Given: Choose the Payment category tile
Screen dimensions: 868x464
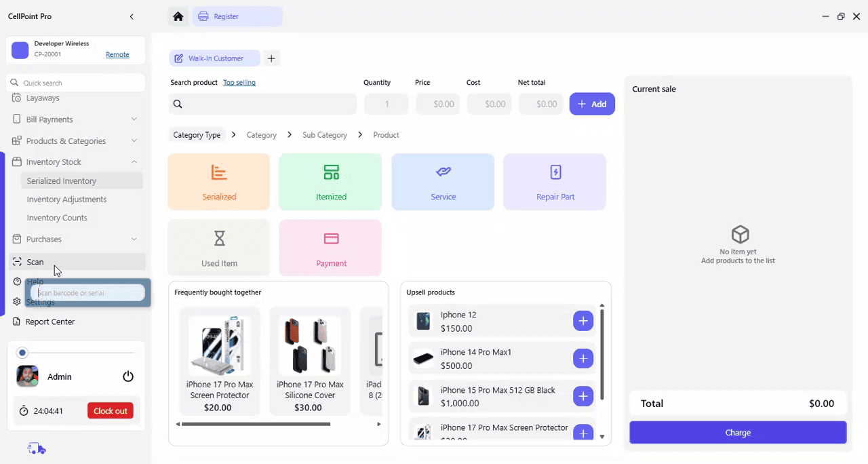Looking at the screenshot, I should click(x=331, y=248).
